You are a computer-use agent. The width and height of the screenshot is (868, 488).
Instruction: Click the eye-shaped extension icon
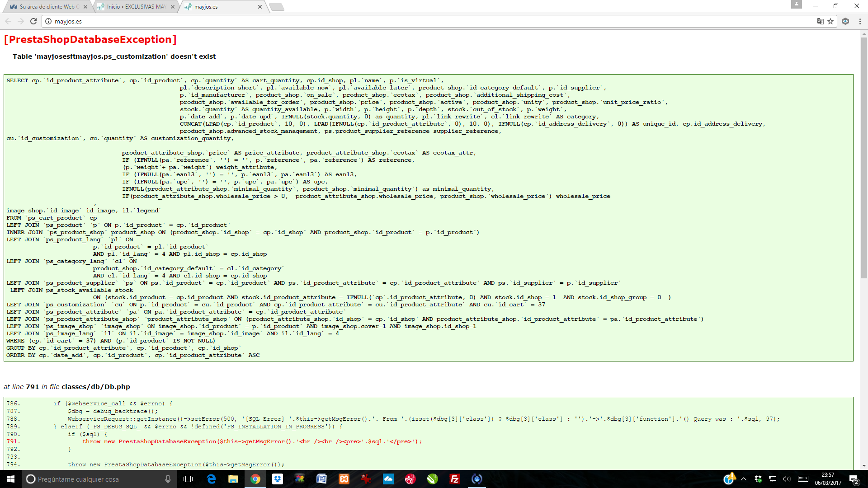click(845, 21)
